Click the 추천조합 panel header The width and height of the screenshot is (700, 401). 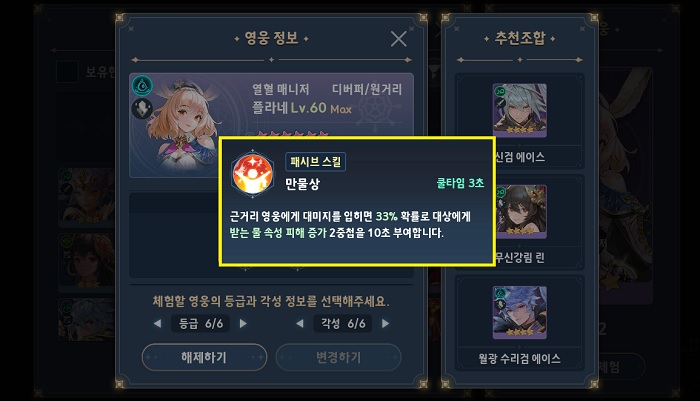coord(520,38)
